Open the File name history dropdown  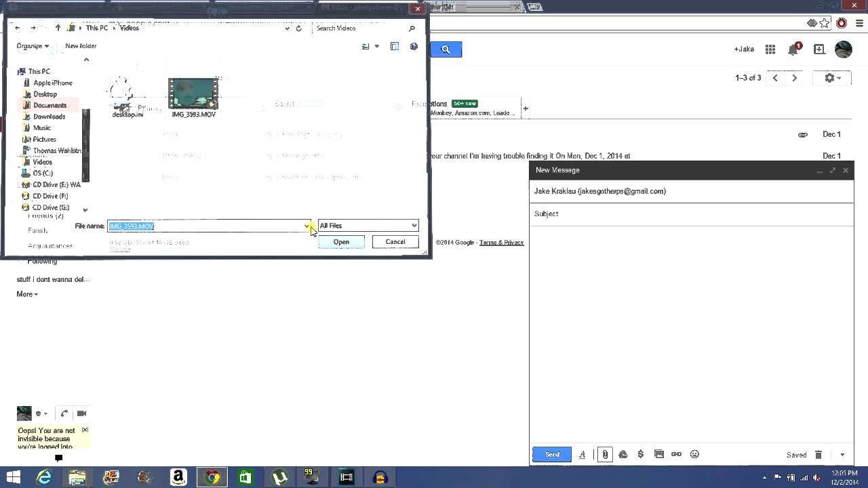pyautogui.click(x=307, y=226)
